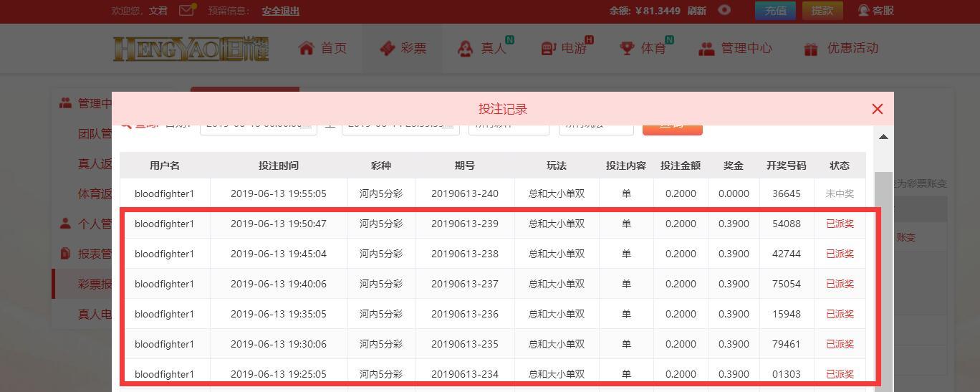Open 真人电游 sidebar item at bottom
Viewport: 980px width, 392px height.
point(95,314)
